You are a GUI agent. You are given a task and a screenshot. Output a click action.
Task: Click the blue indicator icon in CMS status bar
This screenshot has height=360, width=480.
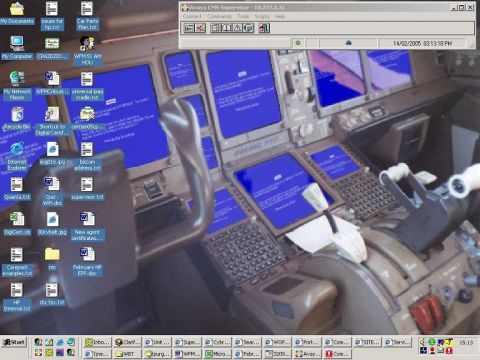(349, 43)
